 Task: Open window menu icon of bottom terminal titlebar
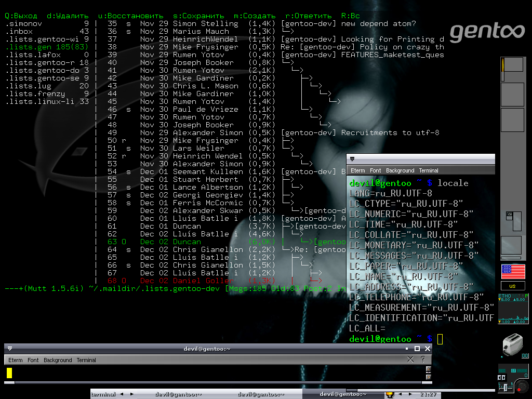click(x=10, y=349)
